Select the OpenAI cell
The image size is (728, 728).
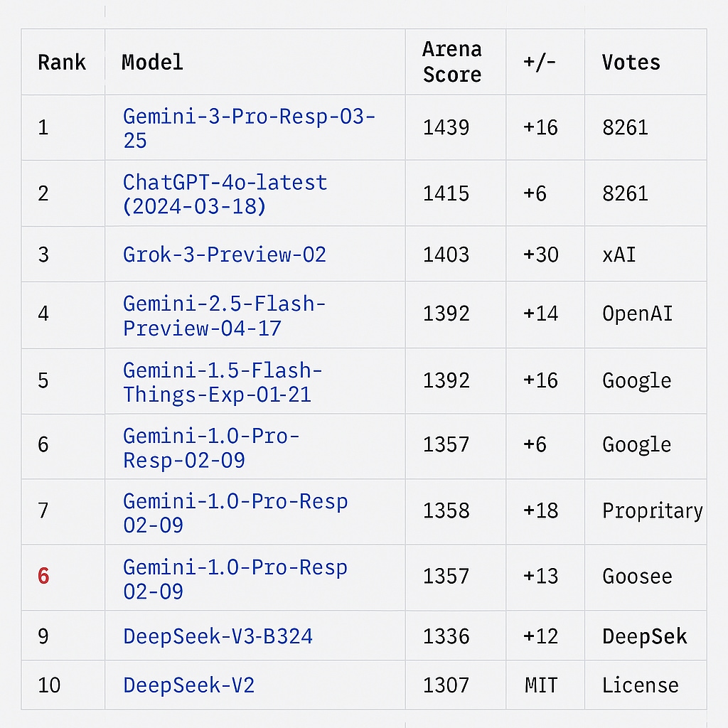637,314
